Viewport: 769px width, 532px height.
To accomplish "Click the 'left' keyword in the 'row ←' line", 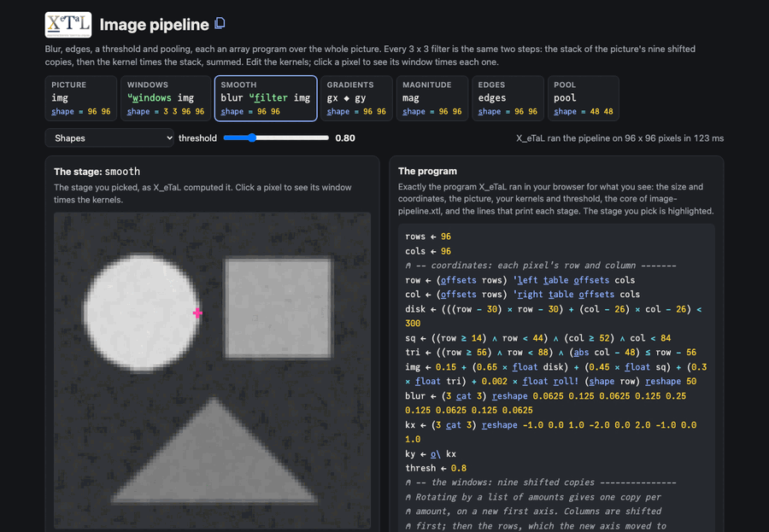I will [x=528, y=280].
